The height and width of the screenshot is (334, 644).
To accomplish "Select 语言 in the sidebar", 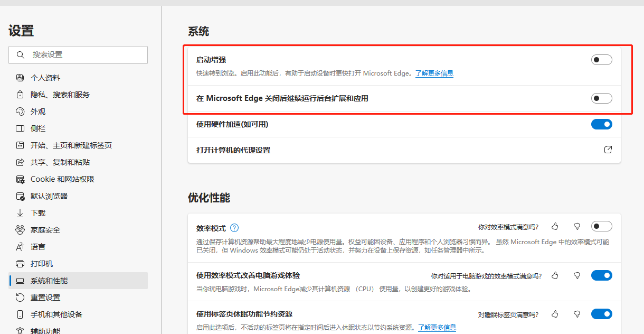I will pos(78,247).
